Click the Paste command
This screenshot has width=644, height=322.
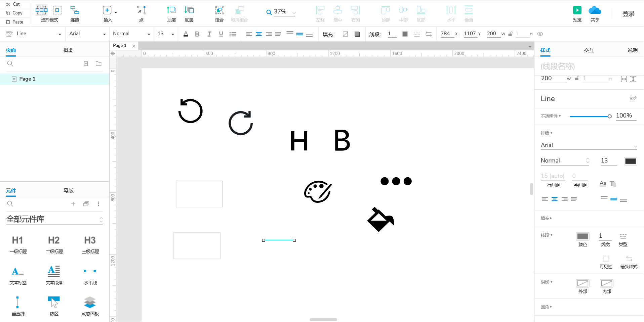coord(15,22)
